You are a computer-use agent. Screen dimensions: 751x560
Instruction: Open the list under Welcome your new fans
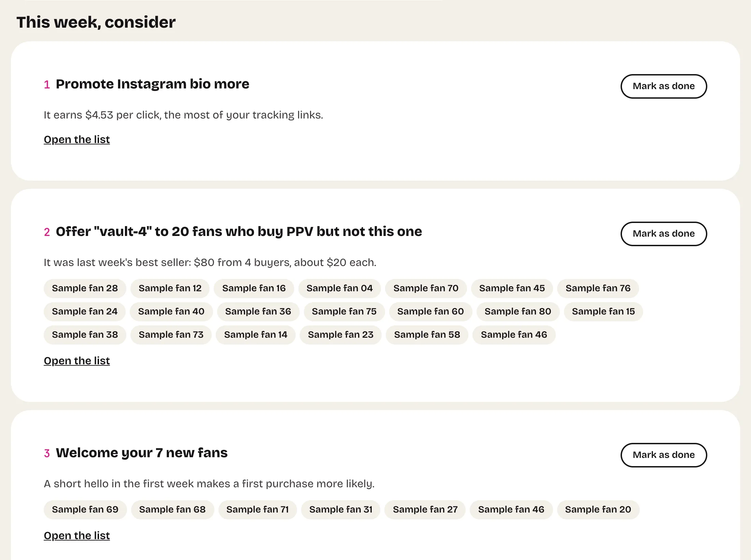[77, 535]
